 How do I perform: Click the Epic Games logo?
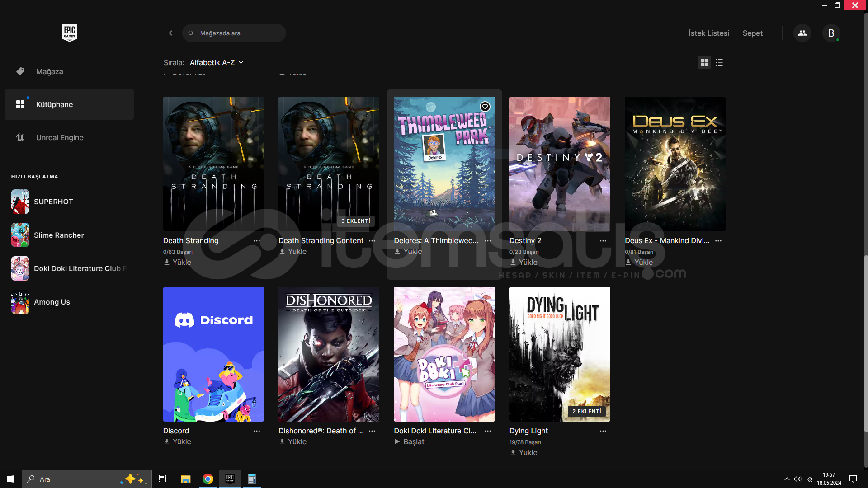(70, 33)
